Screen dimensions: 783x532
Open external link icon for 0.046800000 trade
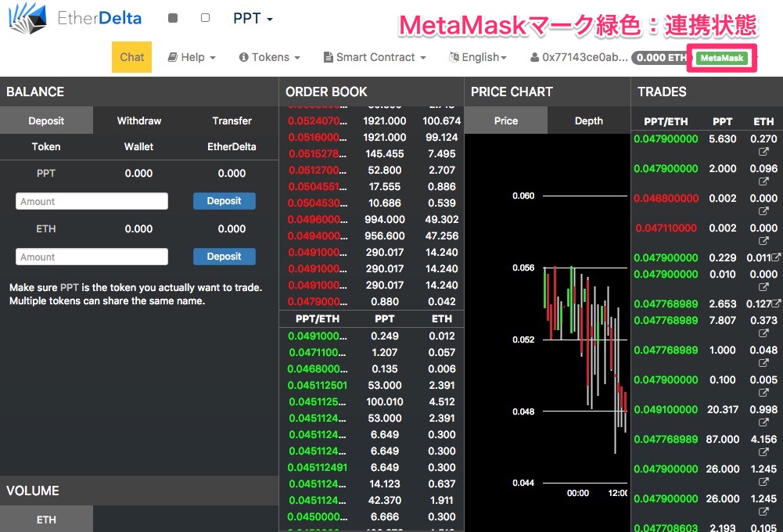point(763,210)
